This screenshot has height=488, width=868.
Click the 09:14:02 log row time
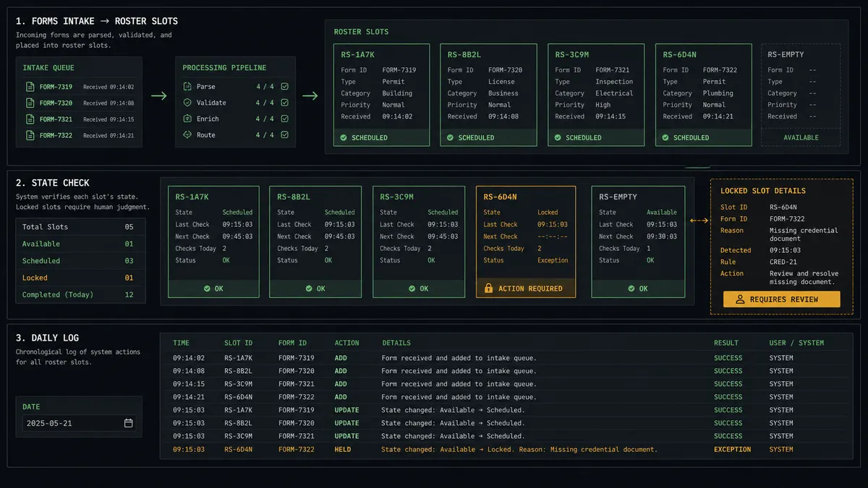coord(189,358)
